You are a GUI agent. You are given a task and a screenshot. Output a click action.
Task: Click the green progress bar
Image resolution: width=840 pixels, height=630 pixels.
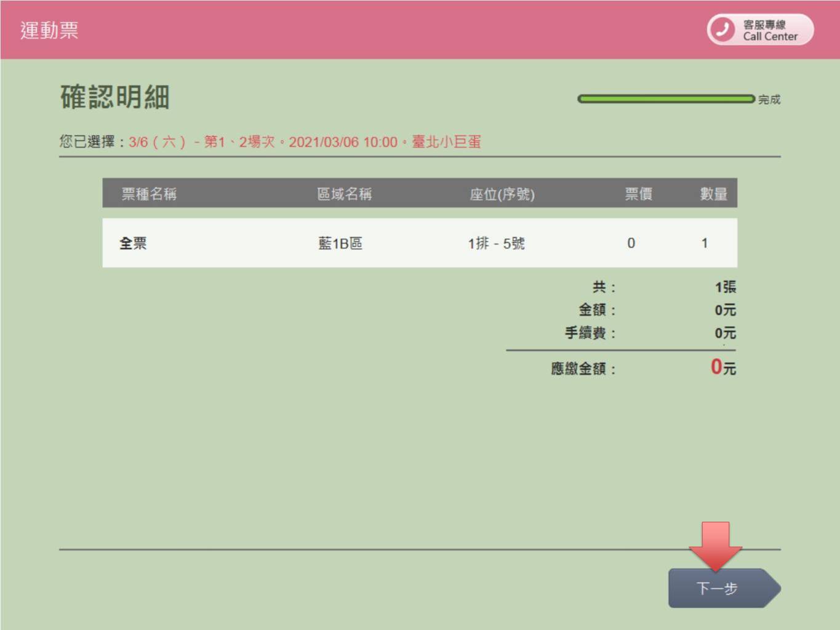(x=665, y=99)
